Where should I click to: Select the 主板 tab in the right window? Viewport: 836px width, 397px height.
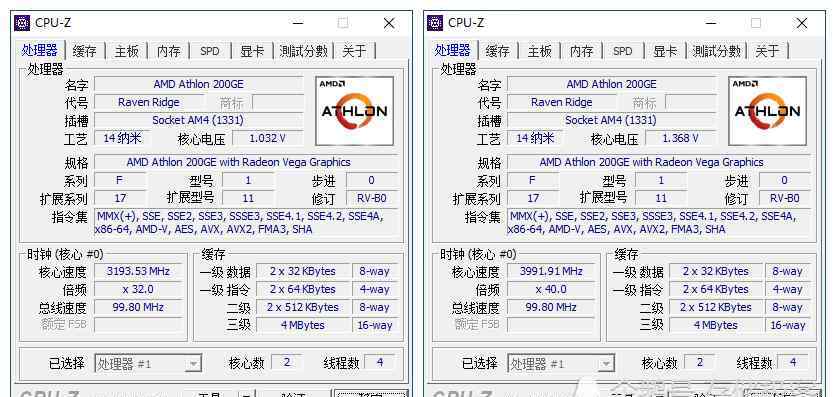(x=540, y=51)
